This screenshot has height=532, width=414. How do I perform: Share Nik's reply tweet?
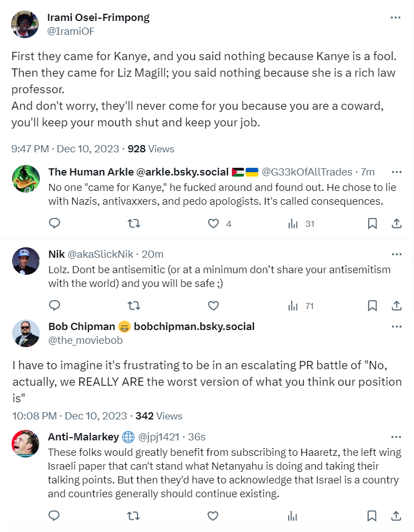[396, 305]
